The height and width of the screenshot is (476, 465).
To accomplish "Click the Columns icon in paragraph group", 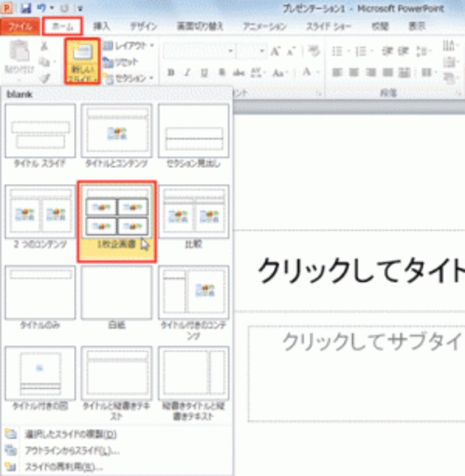I will (x=427, y=73).
